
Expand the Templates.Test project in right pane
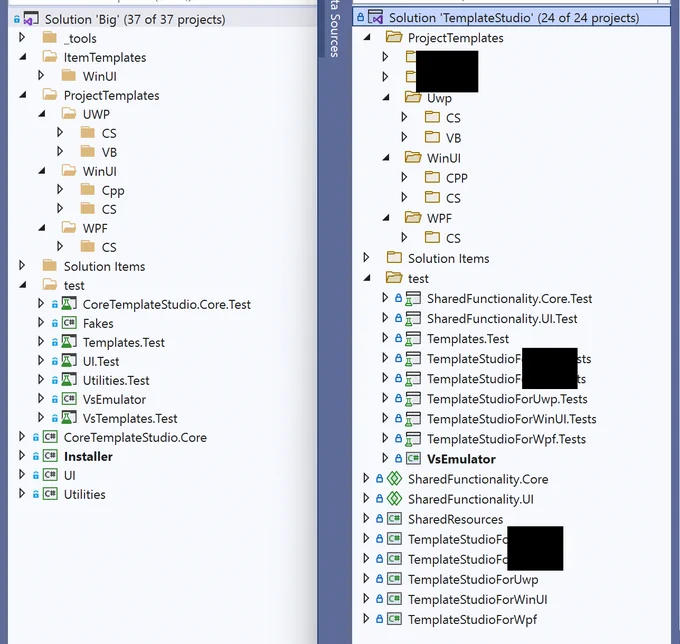pyautogui.click(x=386, y=338)
